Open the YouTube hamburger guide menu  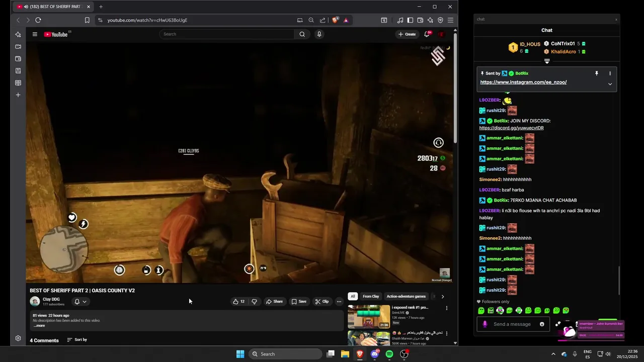pos(35,34)
